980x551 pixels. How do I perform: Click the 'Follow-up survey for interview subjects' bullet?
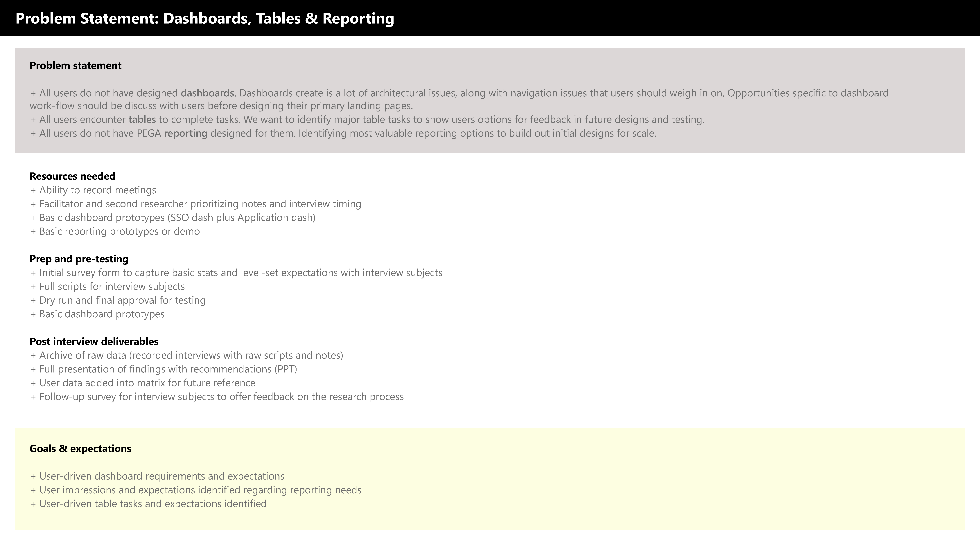[217, 397]
